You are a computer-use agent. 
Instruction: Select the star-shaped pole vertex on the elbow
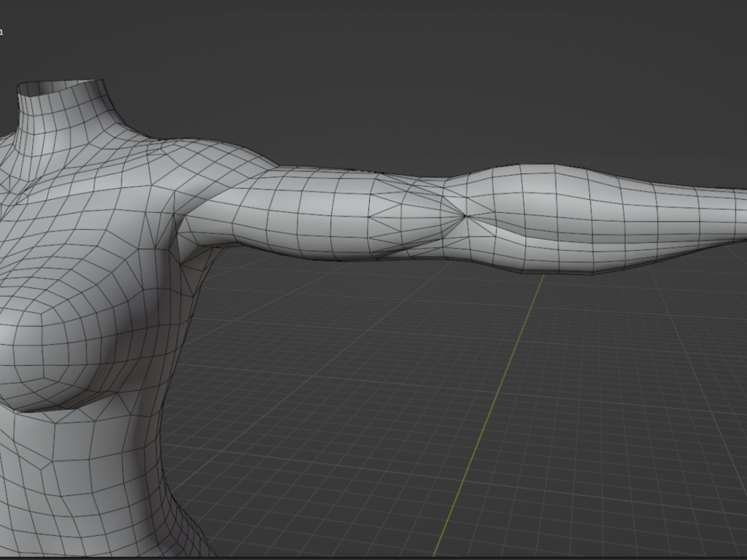pos(465,216)
